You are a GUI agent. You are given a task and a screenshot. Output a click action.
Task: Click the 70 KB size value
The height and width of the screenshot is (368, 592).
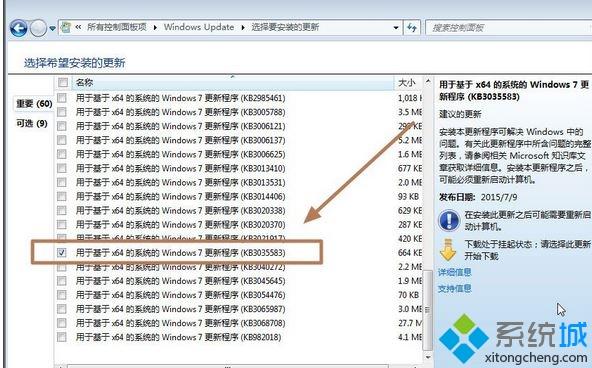pyautogui.click(x=409, y=295)
